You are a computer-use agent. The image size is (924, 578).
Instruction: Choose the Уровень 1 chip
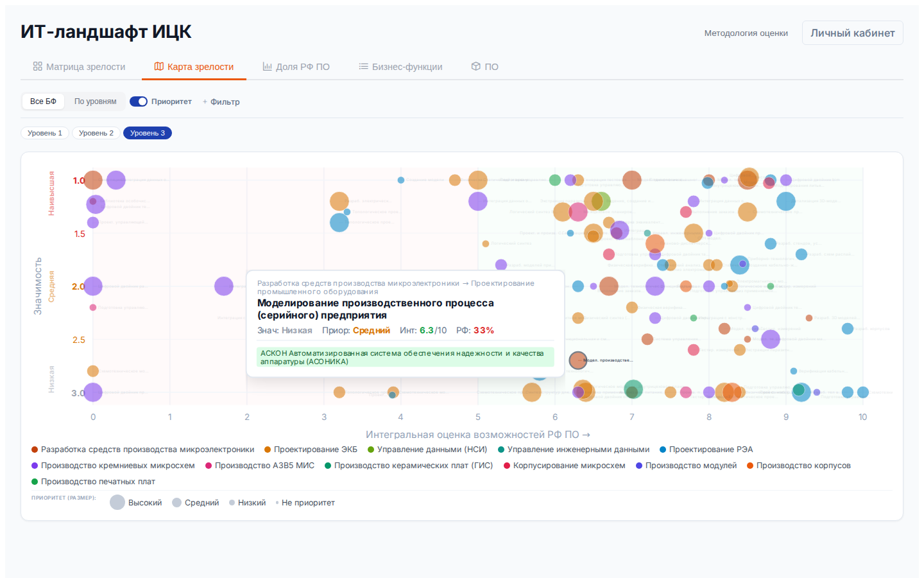pyautogui.click(x=45, y=133)
